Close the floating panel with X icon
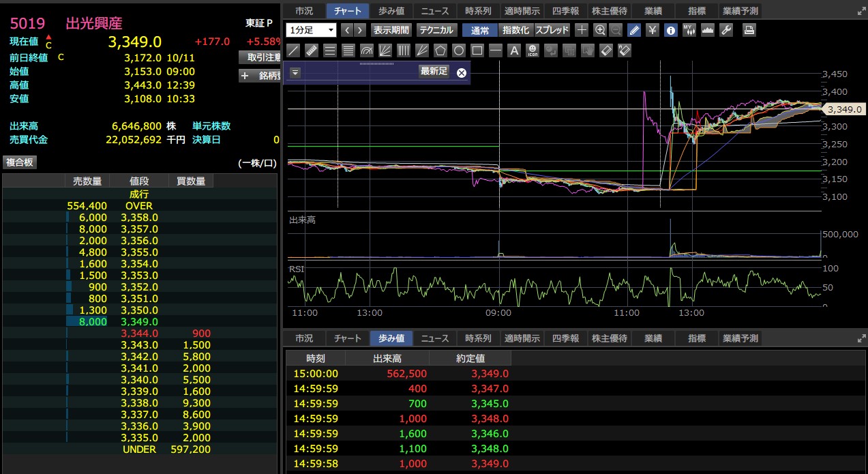 tap(462, 73)
